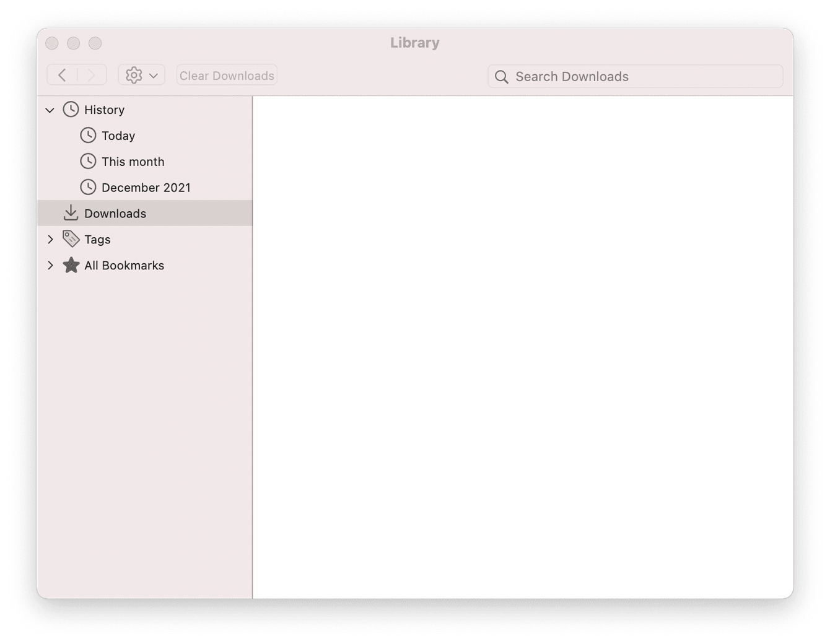Click the magnifying glass in the search field
Screen dimensions: 830x644
pos(501,77)
